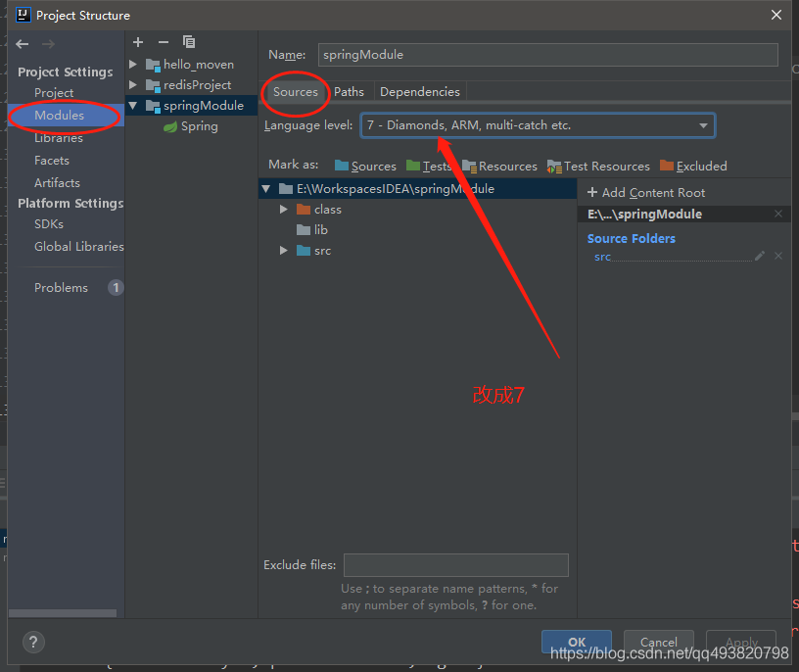Click the minus icon to remove module
The height and width of the screenshot is (672, 799).
coord(164,42)
